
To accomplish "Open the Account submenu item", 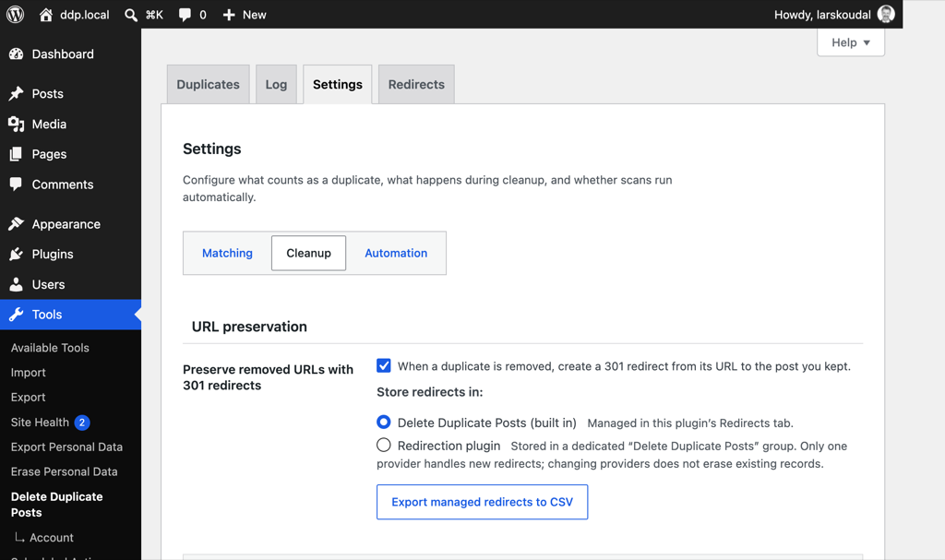I will coord(52,538).
